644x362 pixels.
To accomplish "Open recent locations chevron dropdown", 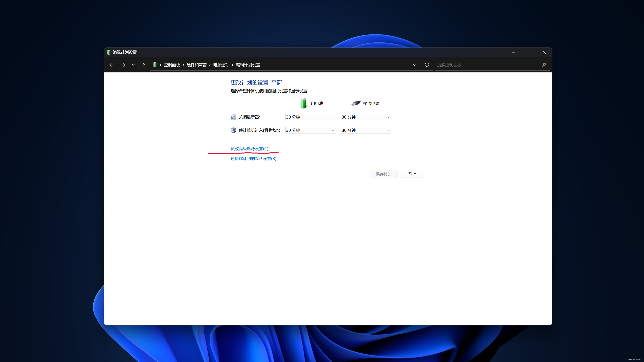I will click(133, 65).
